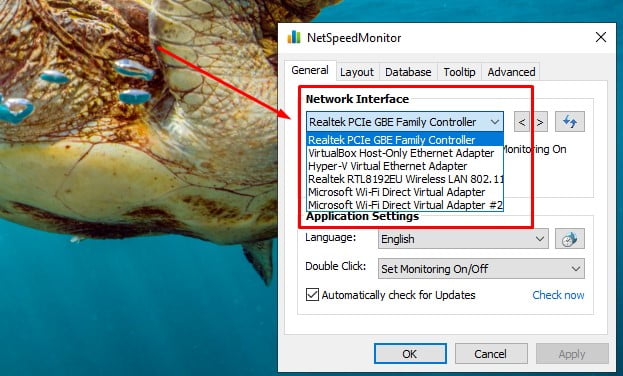The width and height of the screenshot is (623, 376).
Task: Choose VirtualBox Host-Only Ethernet Adapter
Action: [405, 153]
